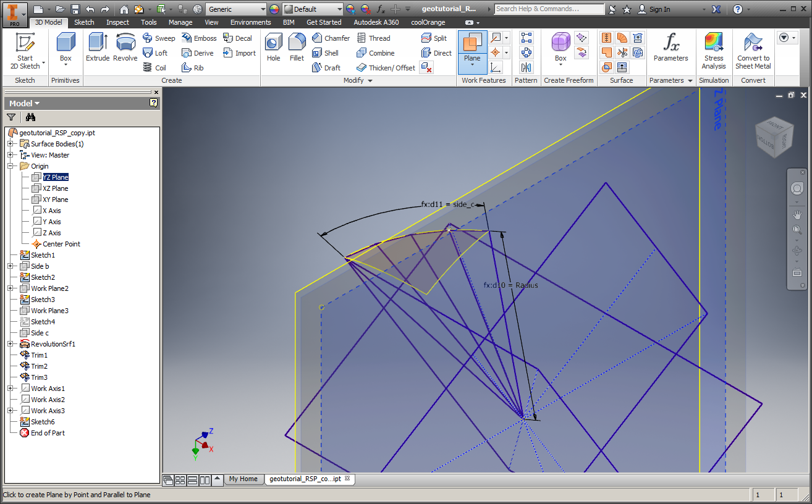Select the Emboss tool
The image size is (812, 504).
point(199,38)
